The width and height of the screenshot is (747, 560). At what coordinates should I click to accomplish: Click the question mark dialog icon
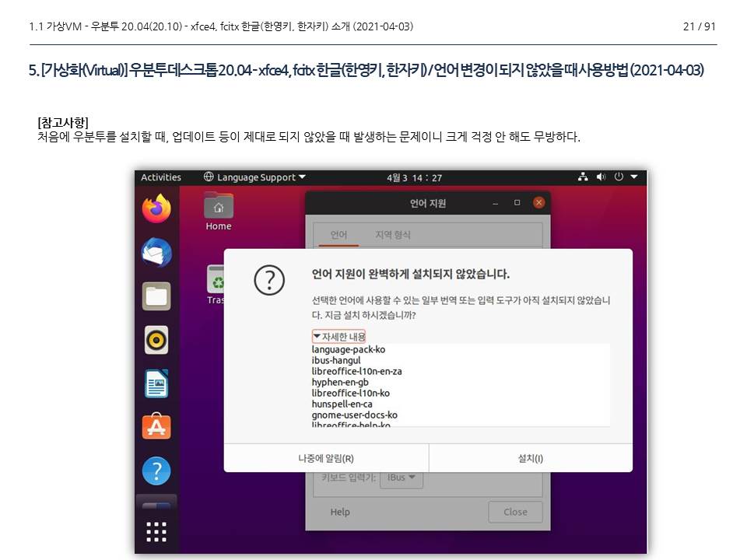[269, 280]
